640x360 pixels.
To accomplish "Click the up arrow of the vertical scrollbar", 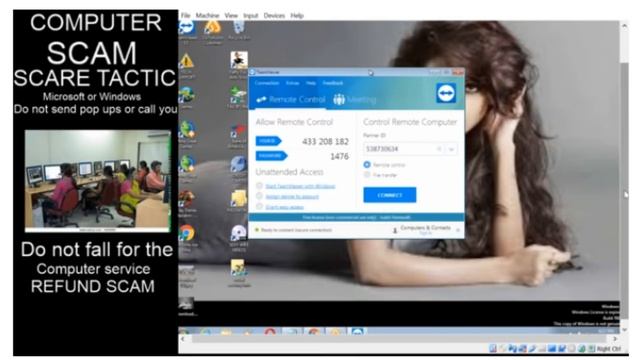I will coord(624,26).
